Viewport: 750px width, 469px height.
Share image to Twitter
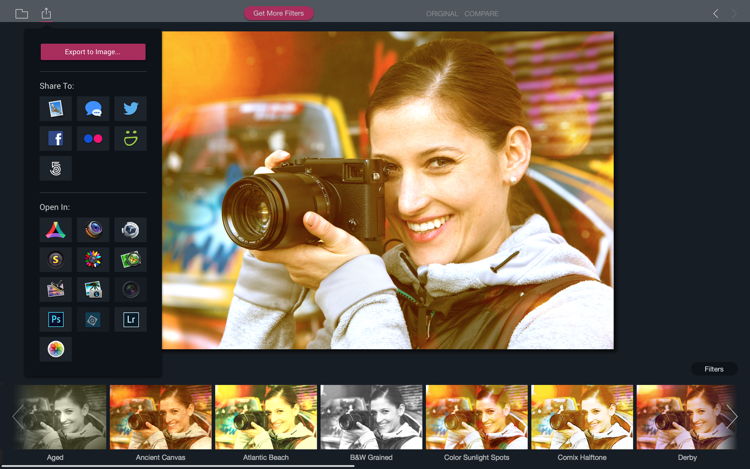point(130,109)
